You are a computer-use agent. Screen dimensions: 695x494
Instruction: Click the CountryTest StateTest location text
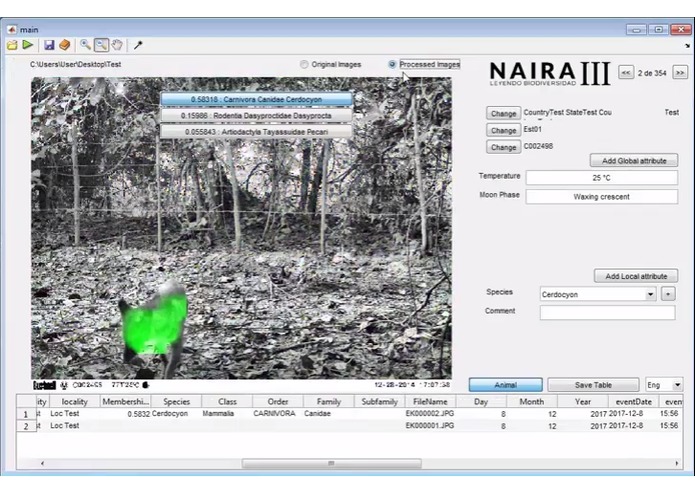pos(568,113)
